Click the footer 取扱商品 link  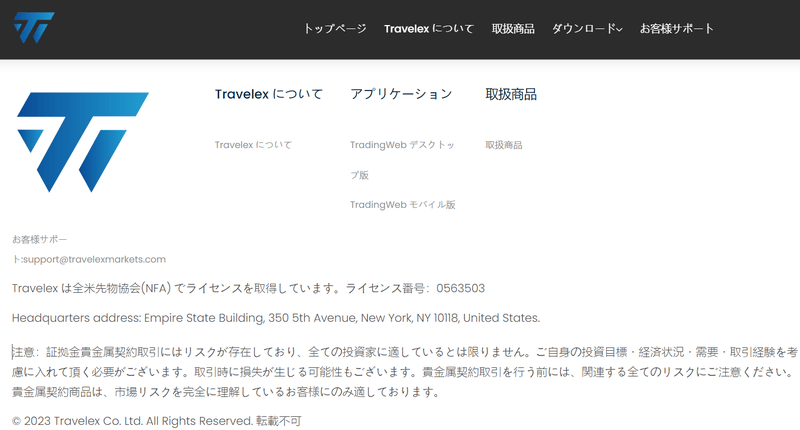tap(504, 145)
